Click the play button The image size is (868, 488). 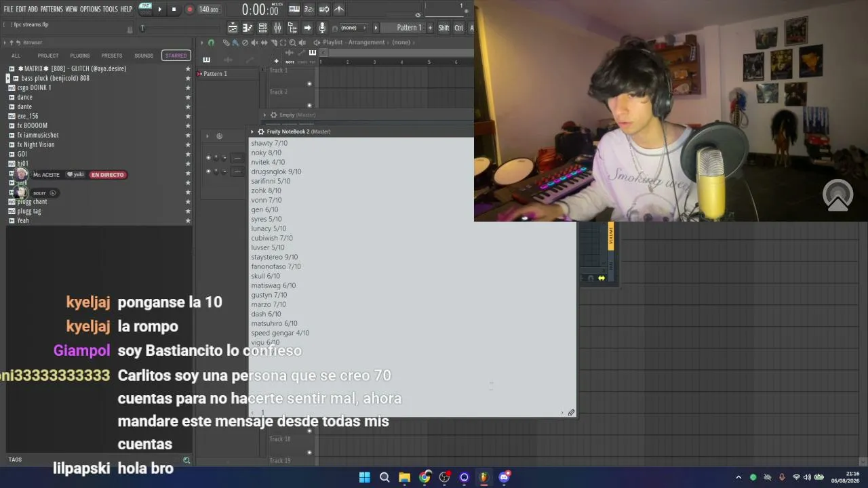(x=160, y=9)
